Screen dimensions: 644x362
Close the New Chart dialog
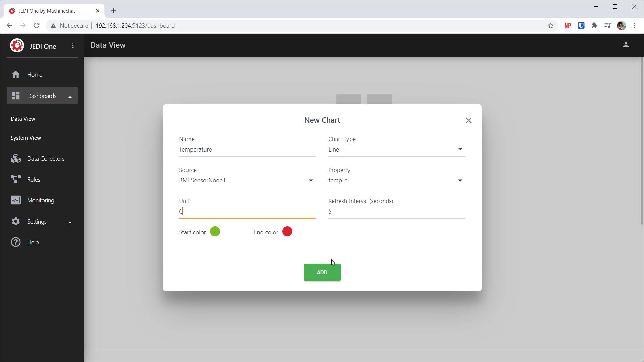coord(468,120)
